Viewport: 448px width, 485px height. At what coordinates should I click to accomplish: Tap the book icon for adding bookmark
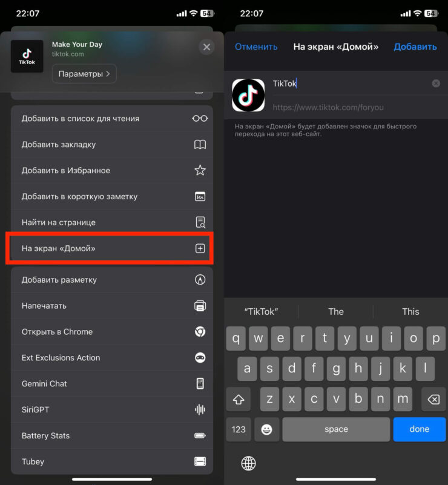(x=200, y=145)
